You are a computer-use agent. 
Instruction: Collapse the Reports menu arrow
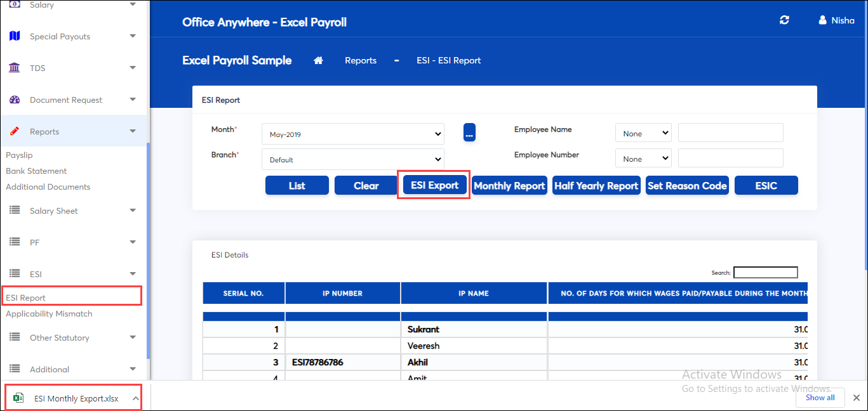[x=132, y=131]
